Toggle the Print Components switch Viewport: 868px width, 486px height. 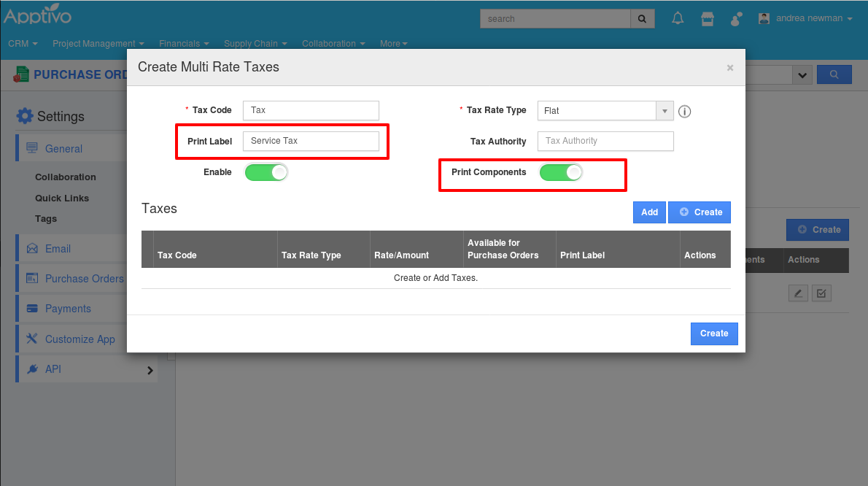pyautogui.click(x=561, y=173)
